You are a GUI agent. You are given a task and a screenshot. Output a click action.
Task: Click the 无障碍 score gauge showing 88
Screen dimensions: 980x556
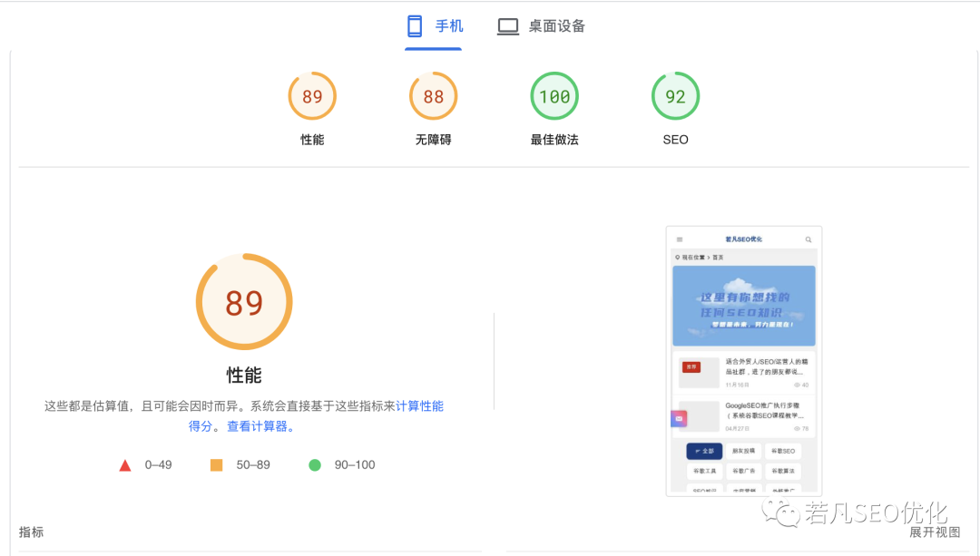[x=433, y=96]
